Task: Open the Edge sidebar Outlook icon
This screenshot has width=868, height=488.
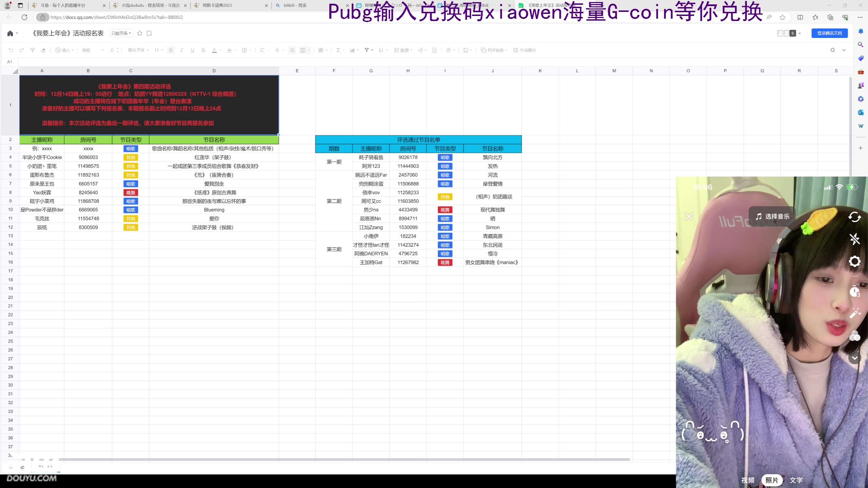Action: point(861,112)
